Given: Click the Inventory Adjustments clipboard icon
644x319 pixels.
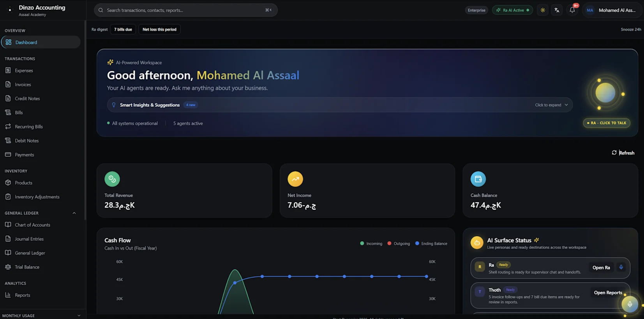Looking at the screenshot, I should [x=8, y=197].
